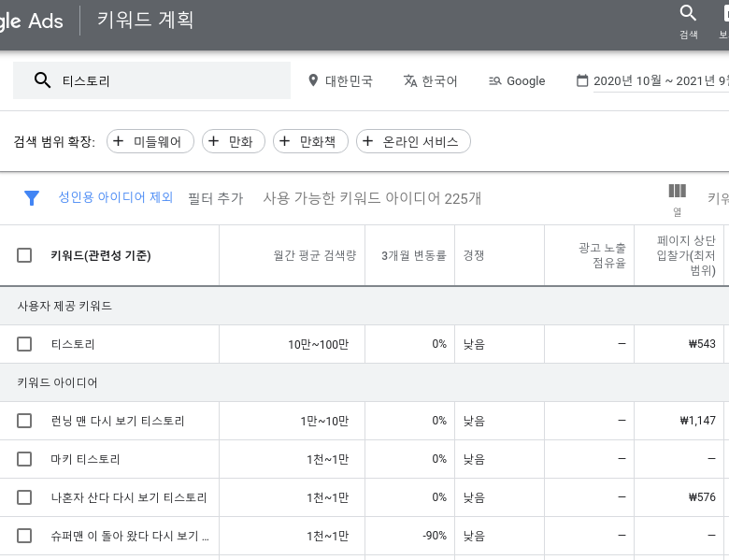729x560 pixels.
Task: Click the 1만~10만 search volume cell
Action: coord(324,421)
